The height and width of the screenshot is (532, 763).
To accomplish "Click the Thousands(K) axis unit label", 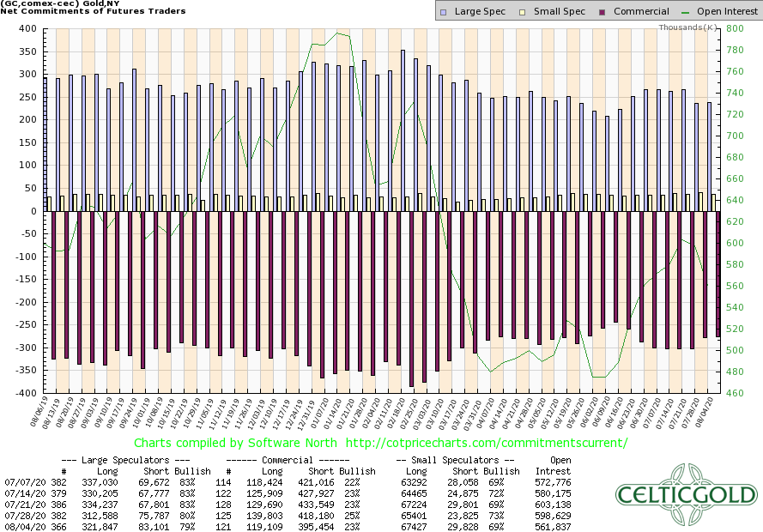I will click(x=687, y=27).
